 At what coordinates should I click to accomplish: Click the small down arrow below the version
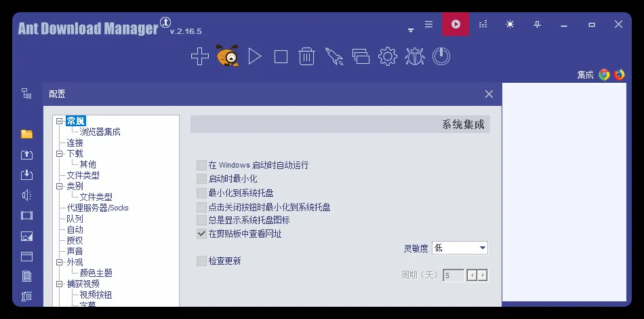coord(411,31)
